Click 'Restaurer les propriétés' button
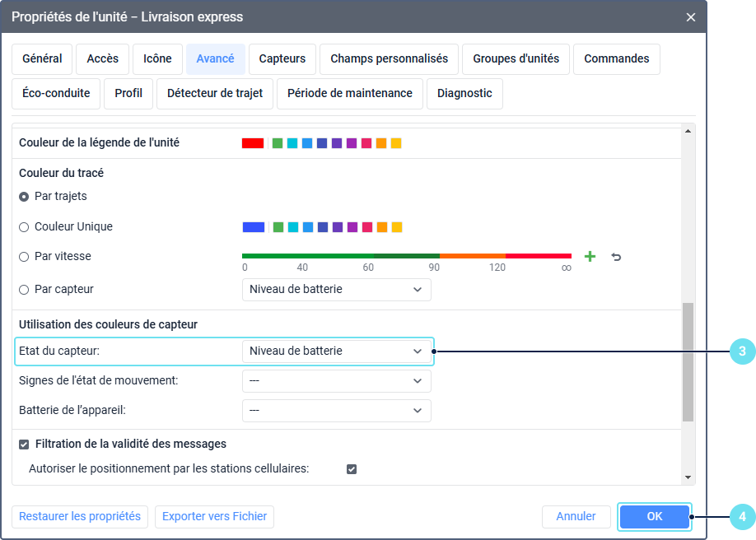The height and width of the screenshot is (540, 756). [x=80, y=516]
